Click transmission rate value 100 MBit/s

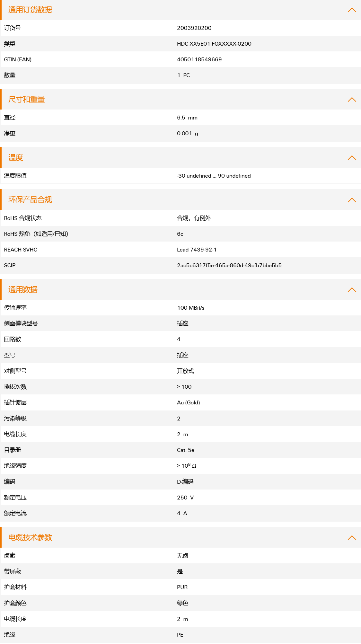pyautogui.click(x=191, y=308)
